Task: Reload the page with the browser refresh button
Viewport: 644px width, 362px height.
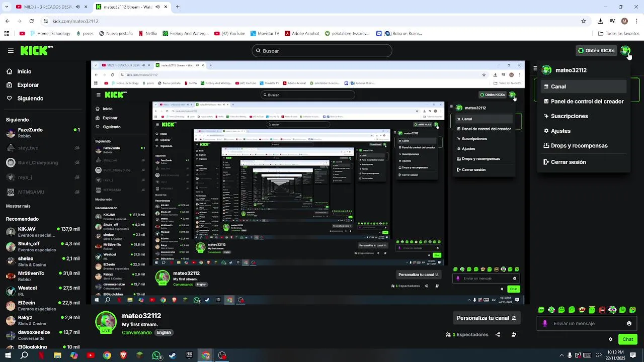Action: [31, 21]
